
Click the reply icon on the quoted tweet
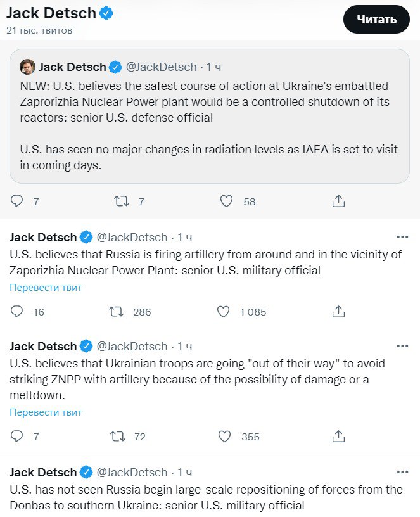point(17,201)
